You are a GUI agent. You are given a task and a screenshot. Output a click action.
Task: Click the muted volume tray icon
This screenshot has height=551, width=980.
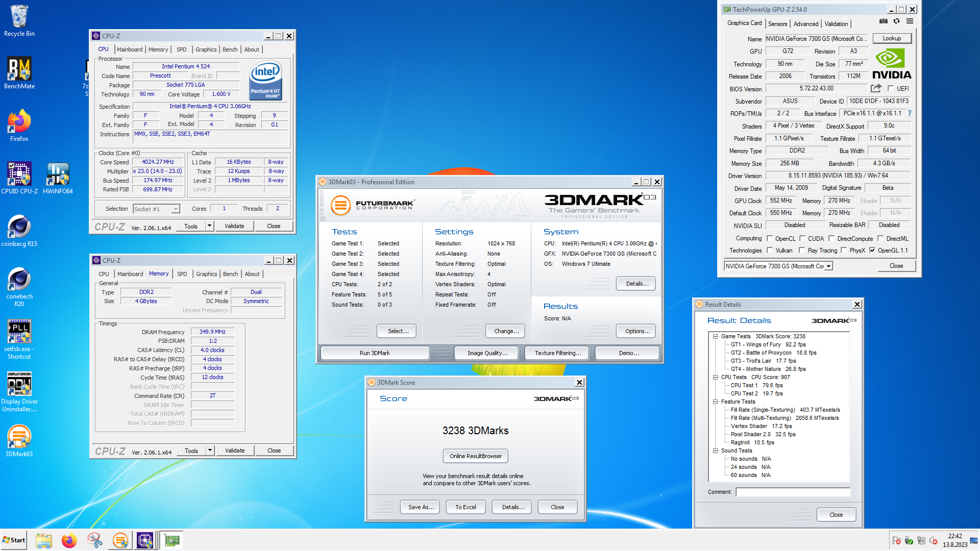[934, 540]
